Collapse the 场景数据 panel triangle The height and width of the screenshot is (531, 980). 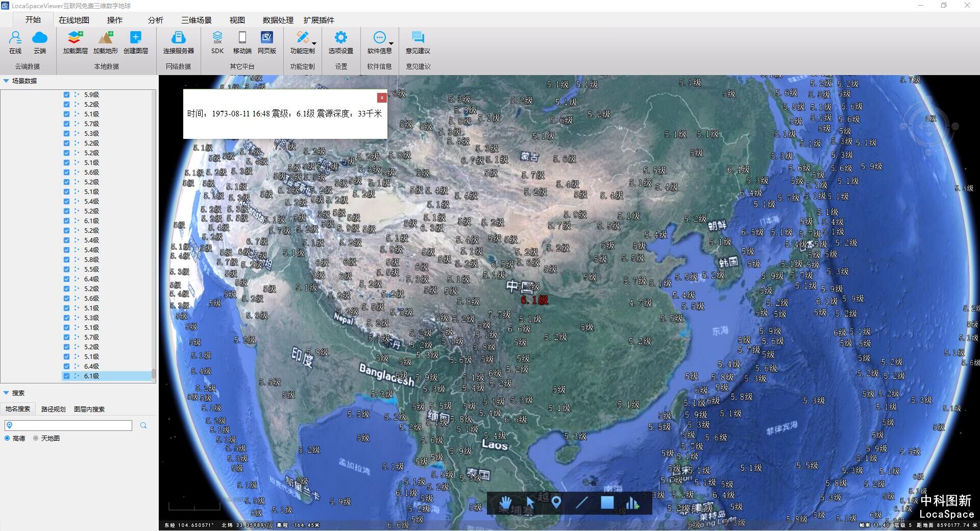click(x=6, y=81)
